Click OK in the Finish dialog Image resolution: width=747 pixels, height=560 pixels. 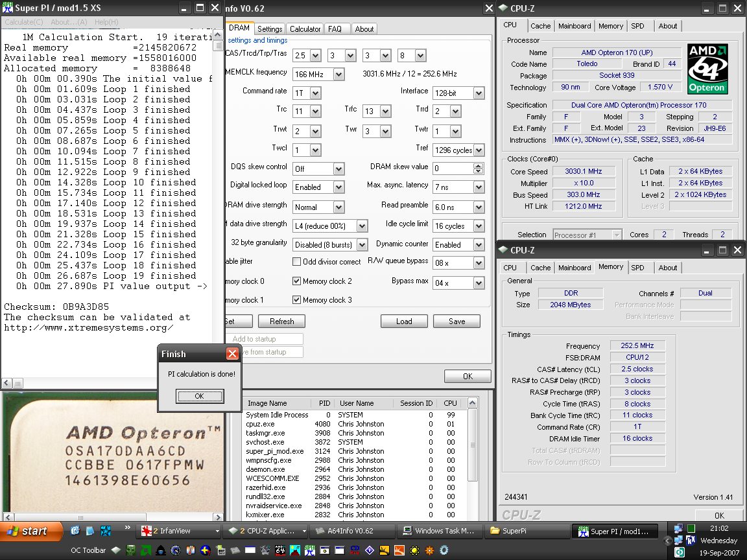pyautogui.click(x=199, y=396)
